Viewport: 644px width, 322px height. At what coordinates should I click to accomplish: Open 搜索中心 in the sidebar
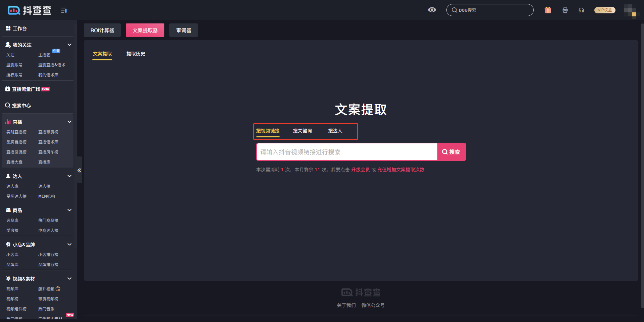[21, 105]
